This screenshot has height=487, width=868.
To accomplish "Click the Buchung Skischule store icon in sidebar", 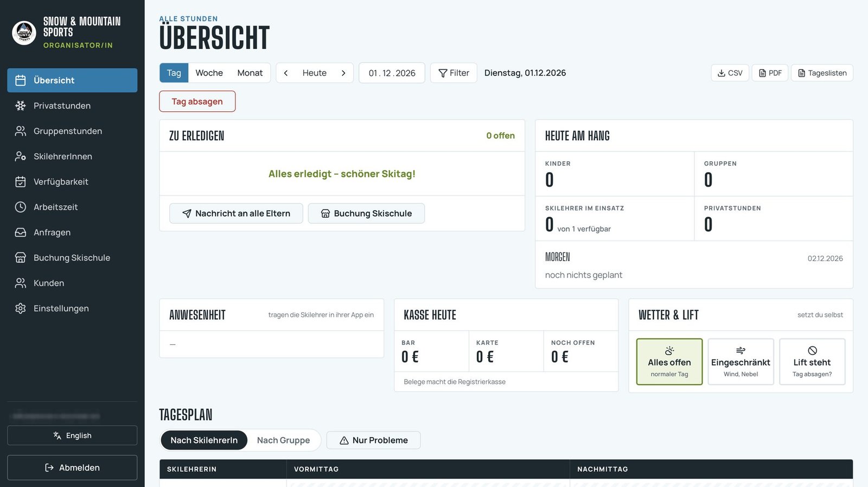I will pyautogui.click(x=21, y=258).
